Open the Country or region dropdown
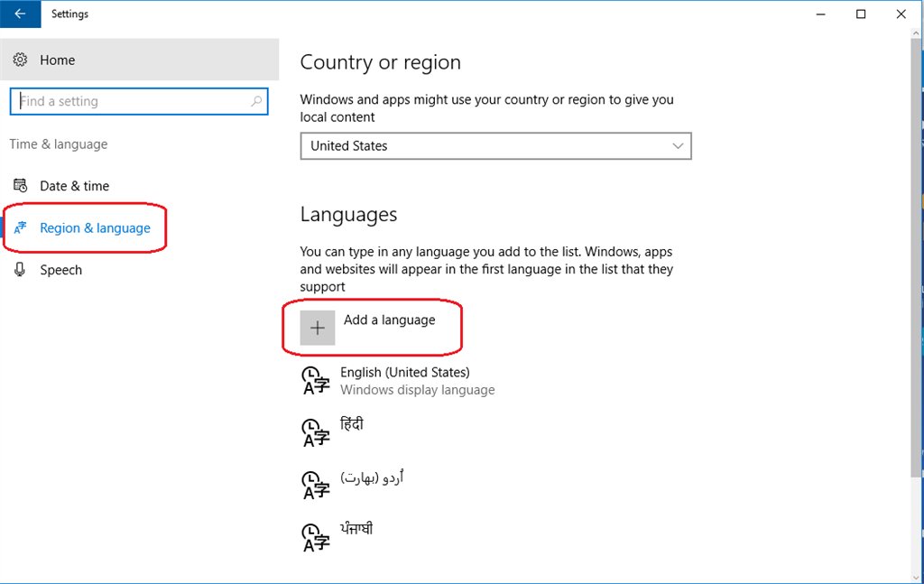 tap(495, 145)
